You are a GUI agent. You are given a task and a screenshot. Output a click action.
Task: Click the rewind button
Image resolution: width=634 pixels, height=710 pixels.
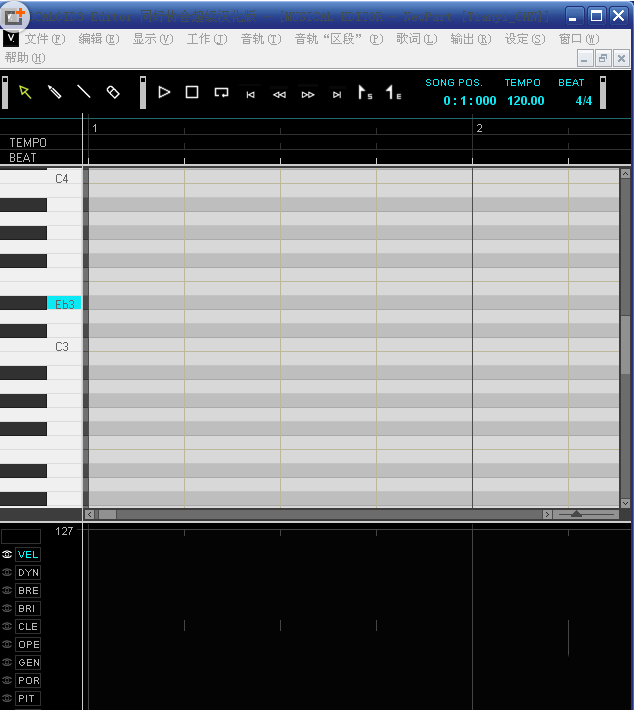(279, 94)
